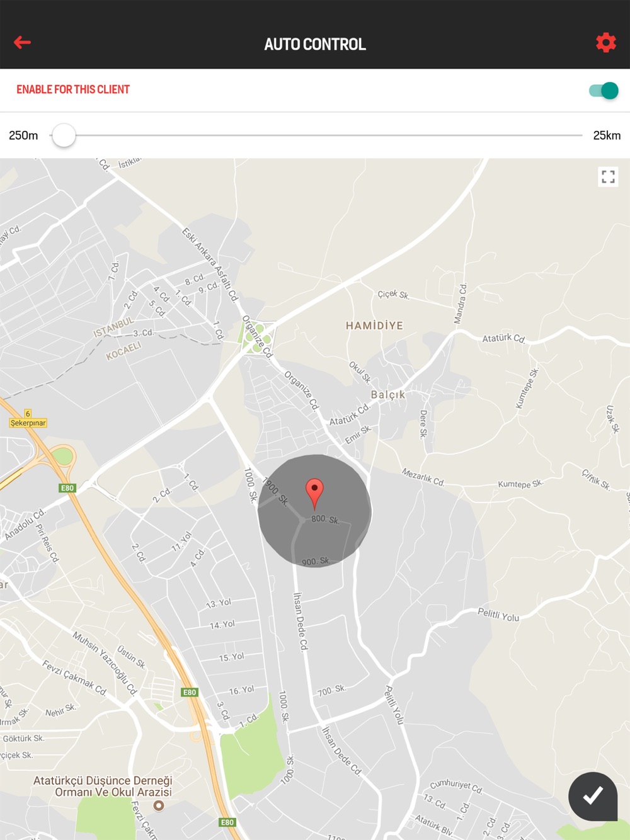Click the HAMİDİYE district label
Image resolution: width=630 pixels, height=840 pixels.
pyautogui.click(x=374, y=326)
